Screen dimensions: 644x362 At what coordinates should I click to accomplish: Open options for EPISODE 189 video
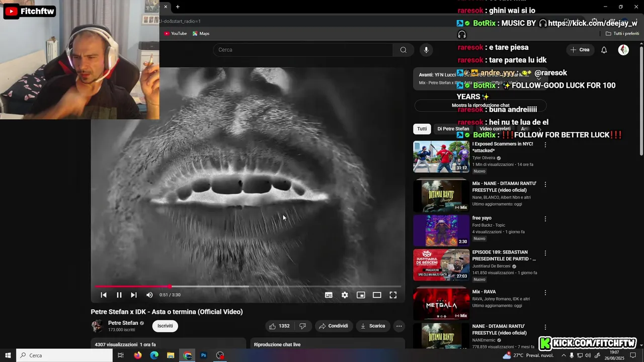pyautogui.click(x=545, y=253)
